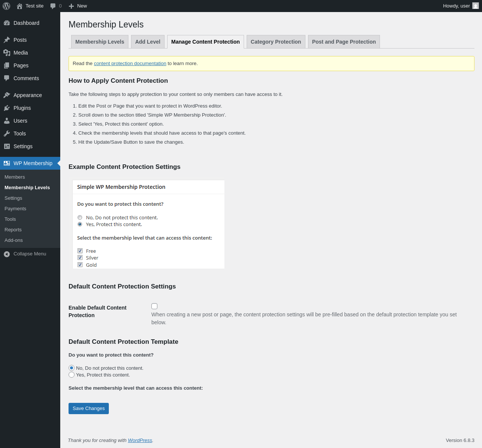Click the Save Changes button
The width and height of the screenshot is (482, 448).
88,409
